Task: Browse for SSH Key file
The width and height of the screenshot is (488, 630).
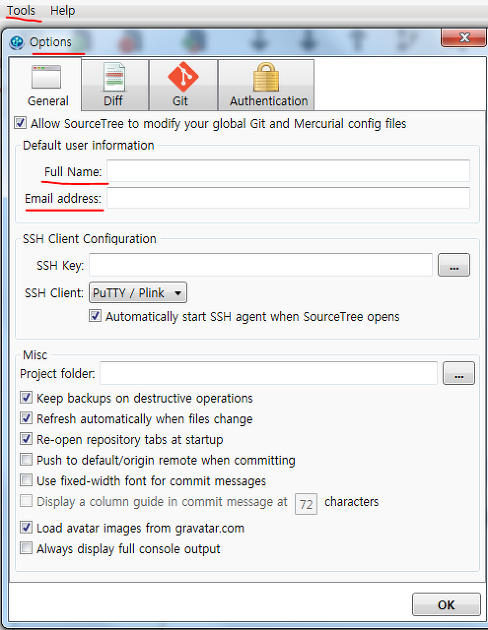Action: [x=454, y=265]
